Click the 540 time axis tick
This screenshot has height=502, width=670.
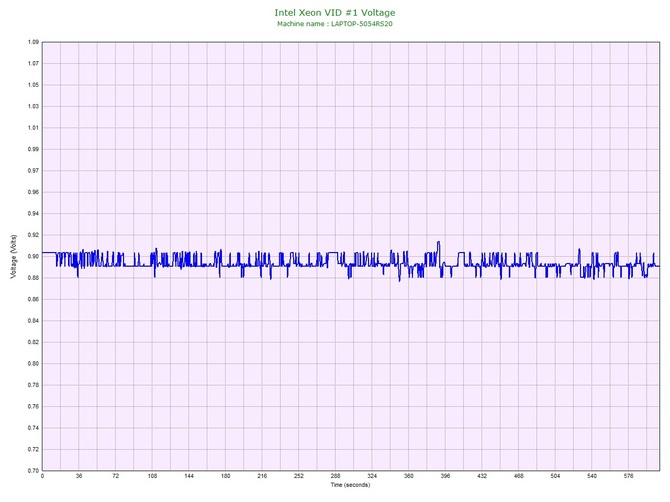pyautogui.click(x=592, y=476)
